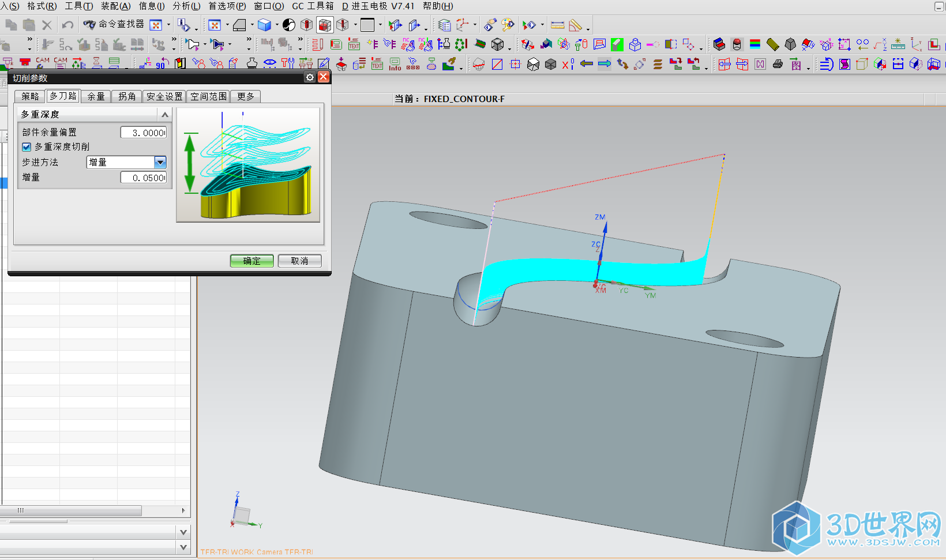This screenshot has height=560, width=946.
Task: Switch to the 安全设置 tab
Action: [x=164, y=96]
